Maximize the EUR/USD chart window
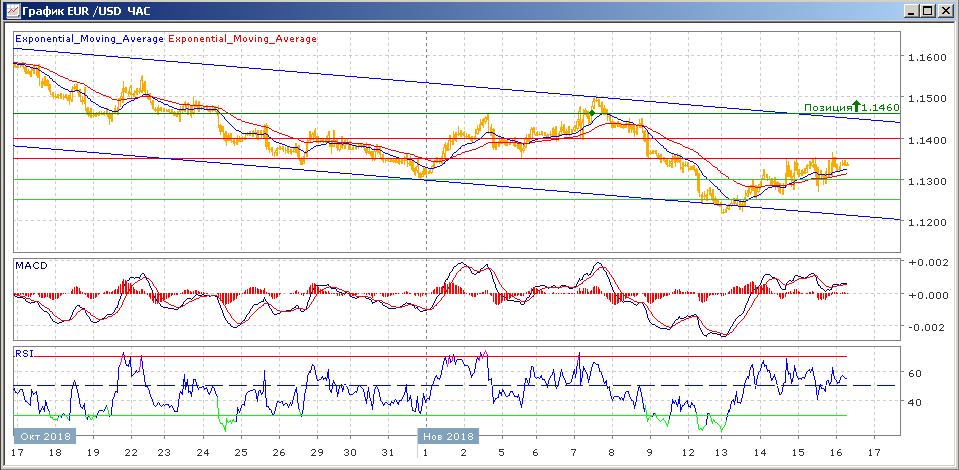This screenshot has height=470, width=959. coord(929,10)
